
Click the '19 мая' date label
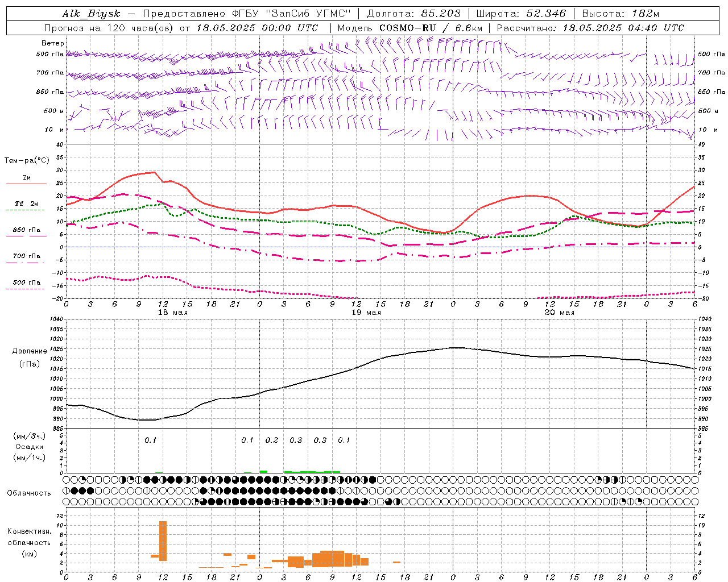tap(366, 313)
